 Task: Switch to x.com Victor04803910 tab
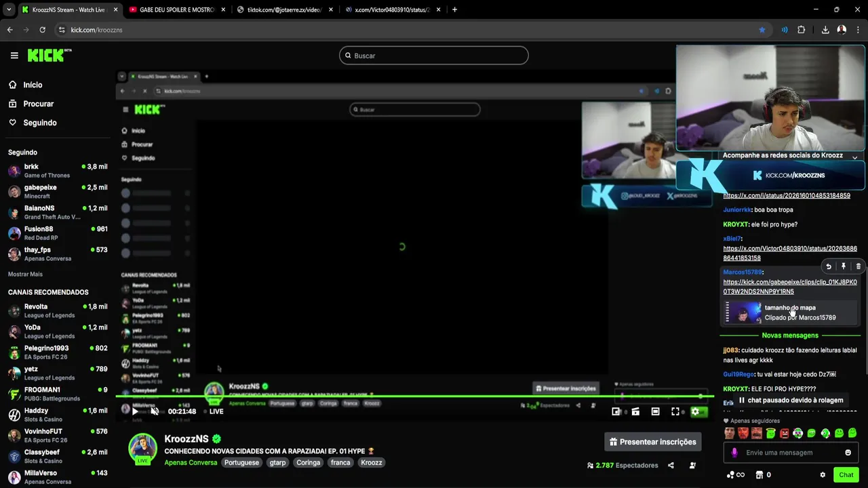(x=392, y=9)
